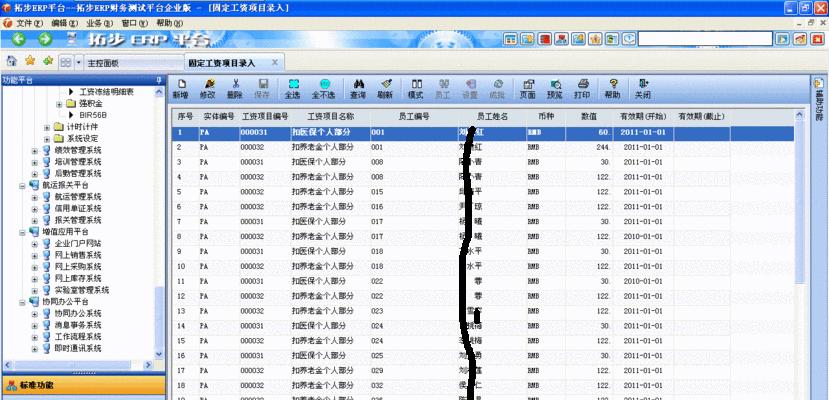Screen dimensions: 829x400
Task: Sort by 工资项目名称 column header
Action: 330,116
